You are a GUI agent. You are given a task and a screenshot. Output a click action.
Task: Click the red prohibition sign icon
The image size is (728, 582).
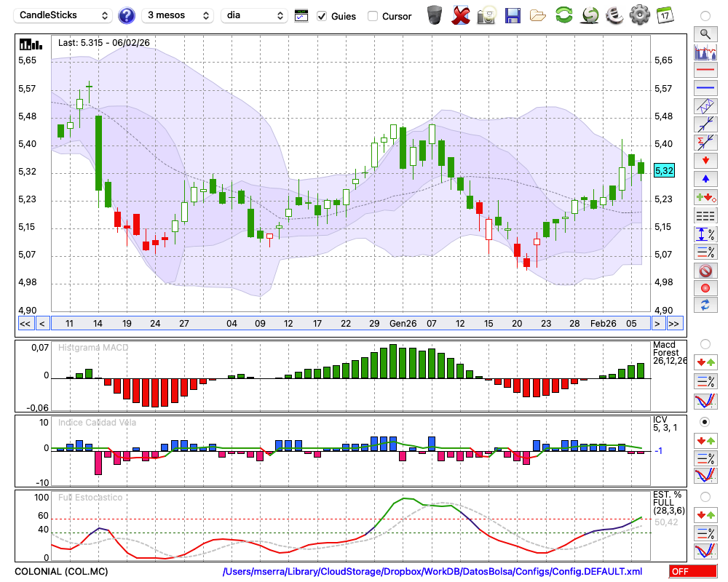coord(705,271)
